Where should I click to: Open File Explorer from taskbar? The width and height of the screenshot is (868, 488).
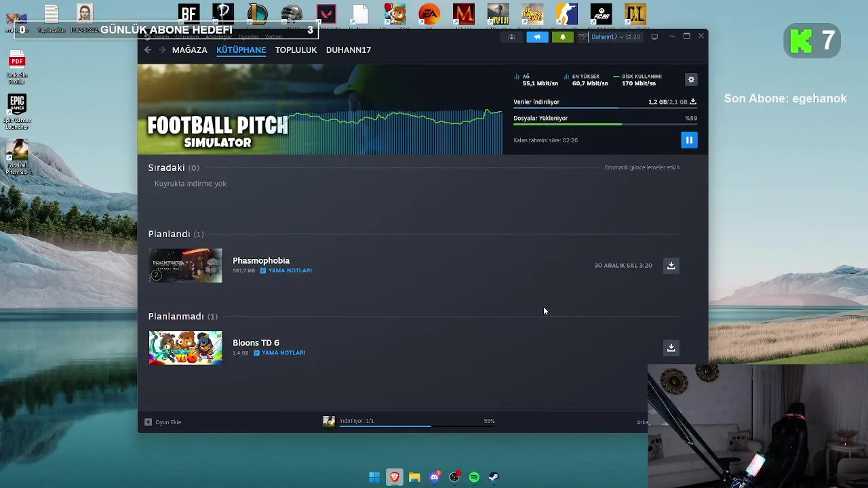(x=414, y=477)
